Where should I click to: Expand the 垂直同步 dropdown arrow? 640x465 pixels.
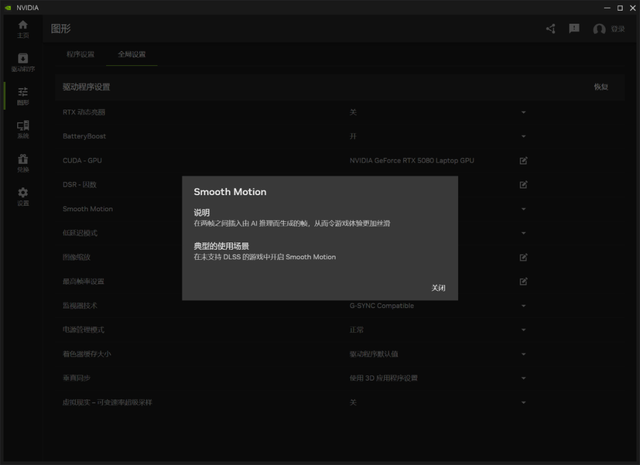point(523,378)
